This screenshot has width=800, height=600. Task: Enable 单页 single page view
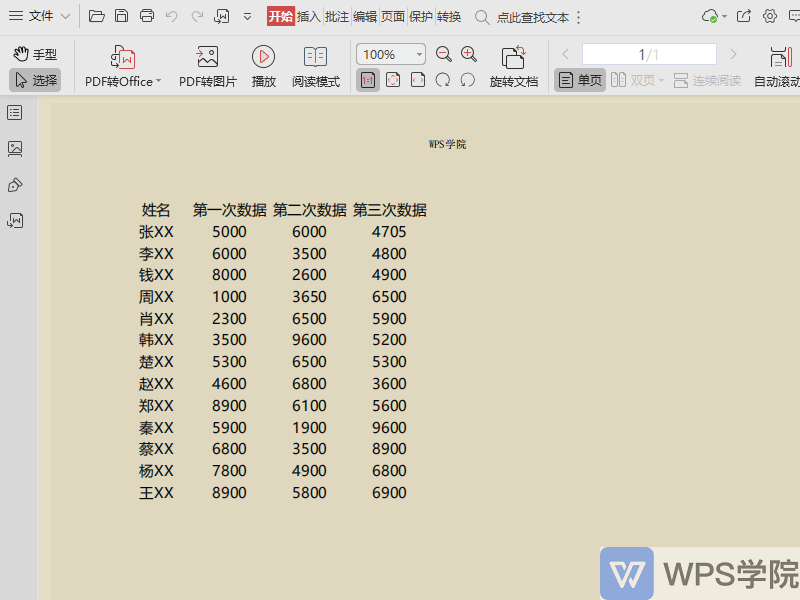(x=579, y=79)
